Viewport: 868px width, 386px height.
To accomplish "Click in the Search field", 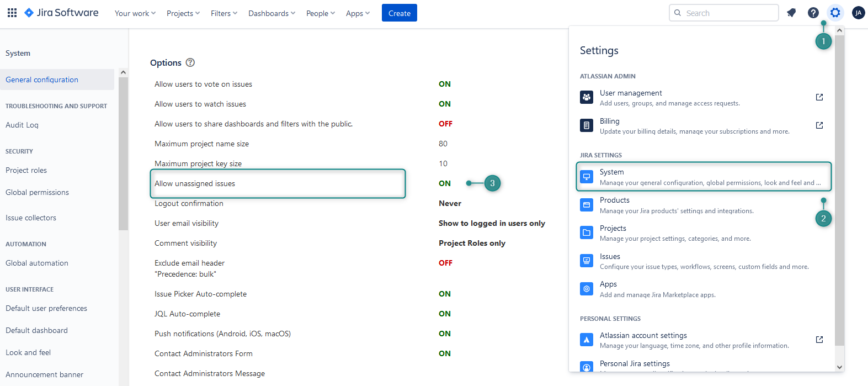I will coord(724,13).
